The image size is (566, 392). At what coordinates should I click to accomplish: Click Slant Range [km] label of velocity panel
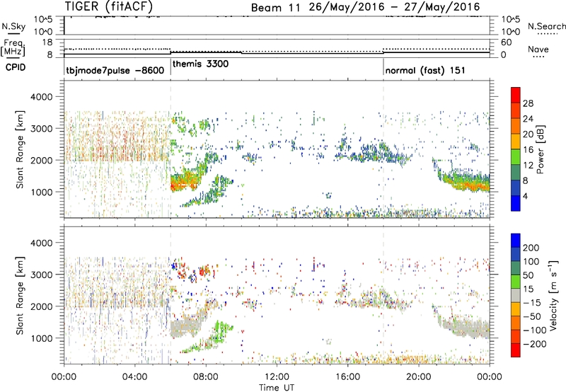20,295
